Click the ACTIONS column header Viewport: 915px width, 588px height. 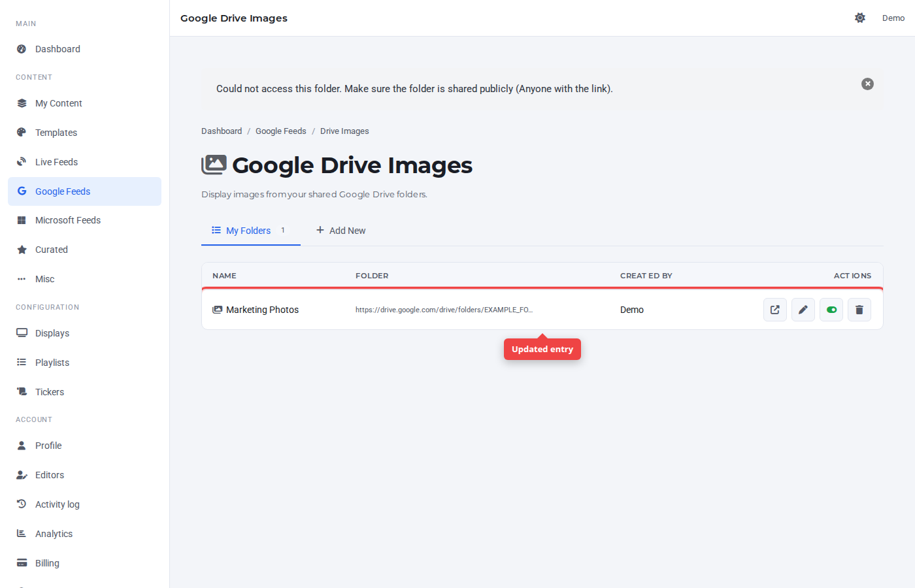tap(852, 276)
